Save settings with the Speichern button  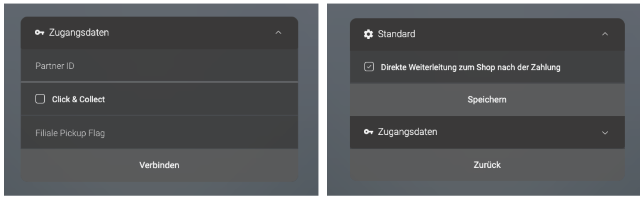487,100
